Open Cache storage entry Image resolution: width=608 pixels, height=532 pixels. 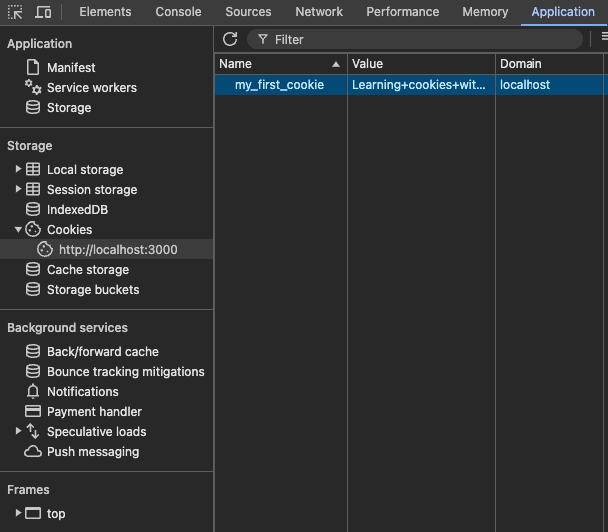click(x=87, y=270)
